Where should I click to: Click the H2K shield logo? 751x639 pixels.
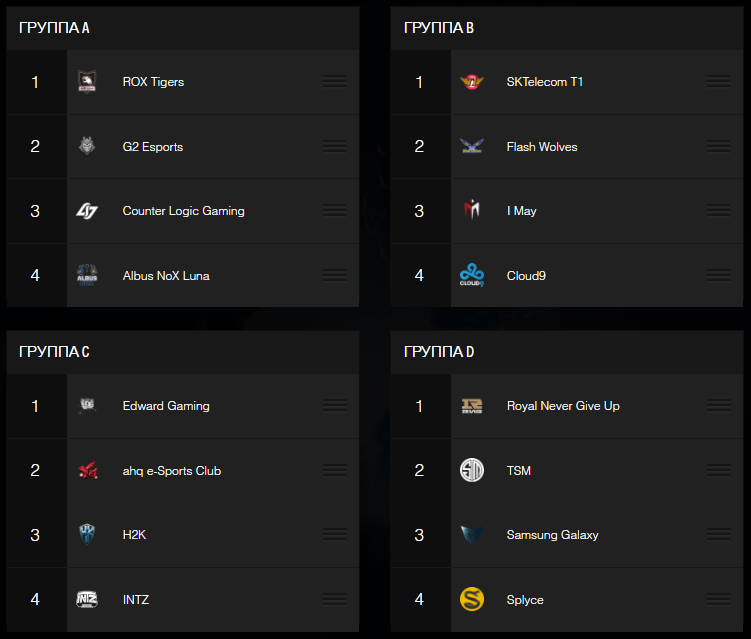[87, 535]
